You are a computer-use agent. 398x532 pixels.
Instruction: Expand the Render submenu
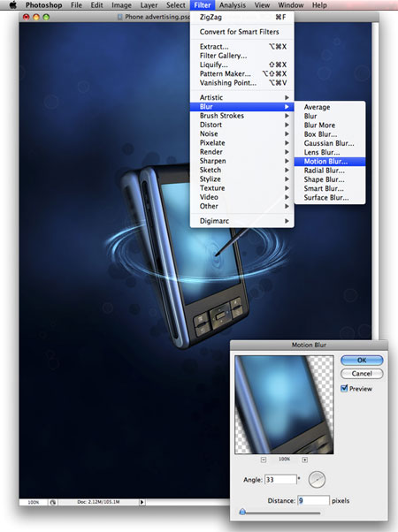click(242, 152)
